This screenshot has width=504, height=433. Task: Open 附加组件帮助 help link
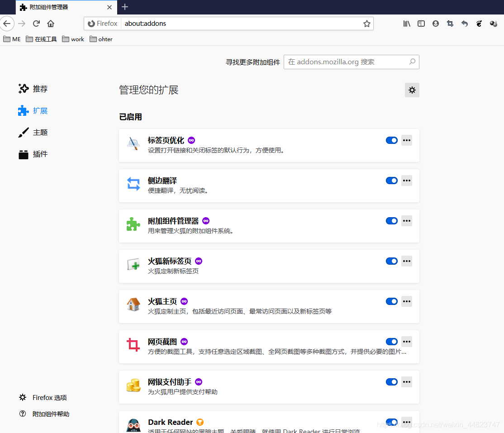[44, 414]
